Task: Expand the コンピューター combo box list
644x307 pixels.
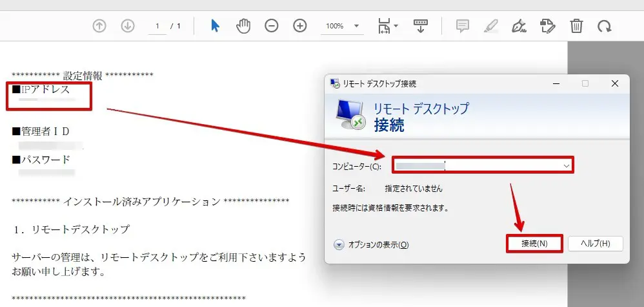Action: tap(566, 166)
